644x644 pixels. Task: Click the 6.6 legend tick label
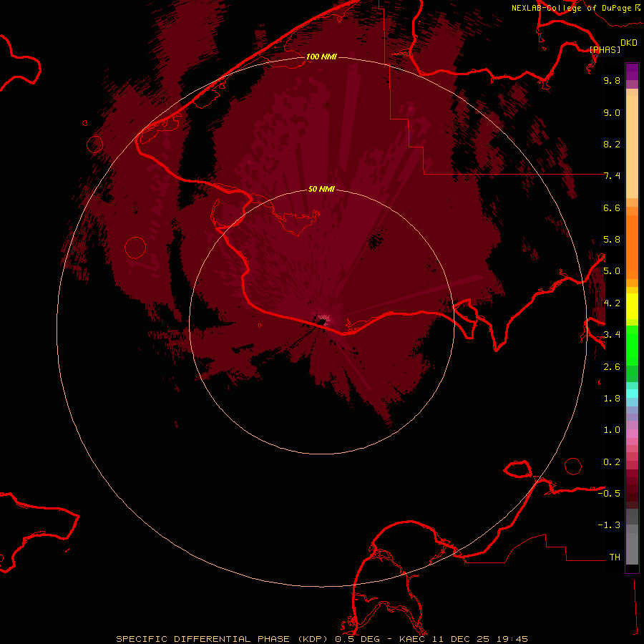(x=612, y=208)
